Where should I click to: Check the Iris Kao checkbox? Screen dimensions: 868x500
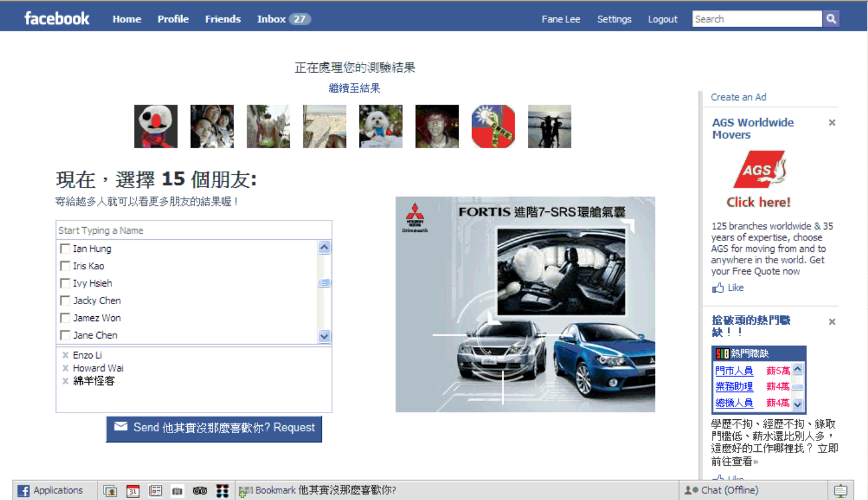[x=65, y=266]
